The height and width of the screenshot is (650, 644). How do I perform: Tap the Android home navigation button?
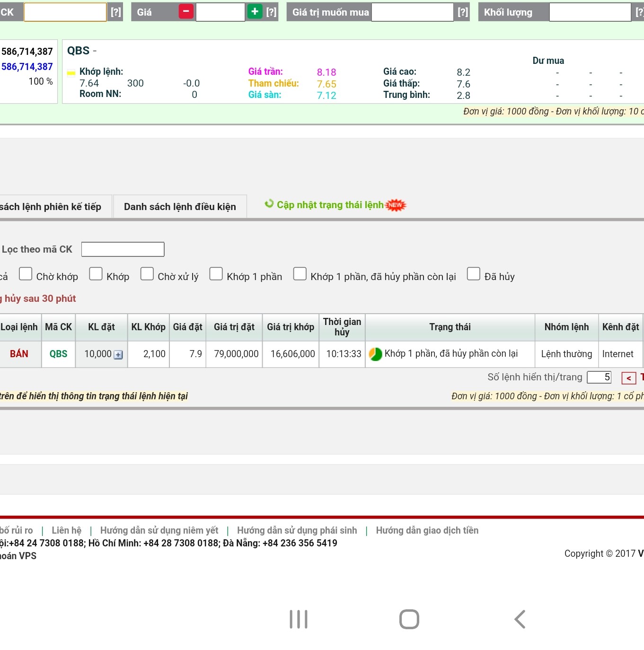point(409,619)
